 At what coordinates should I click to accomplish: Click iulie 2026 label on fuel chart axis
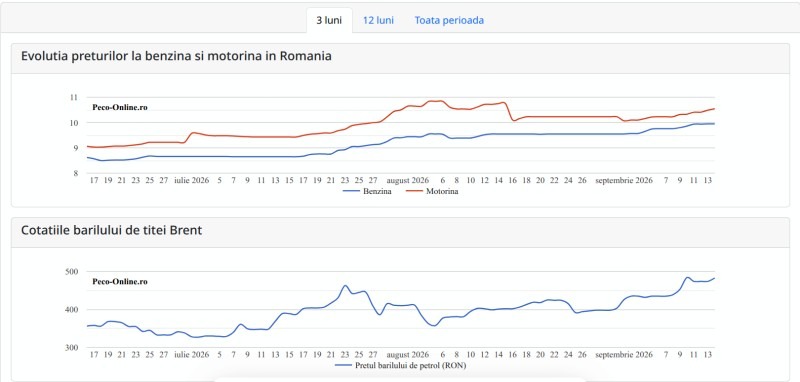[191, 181]
